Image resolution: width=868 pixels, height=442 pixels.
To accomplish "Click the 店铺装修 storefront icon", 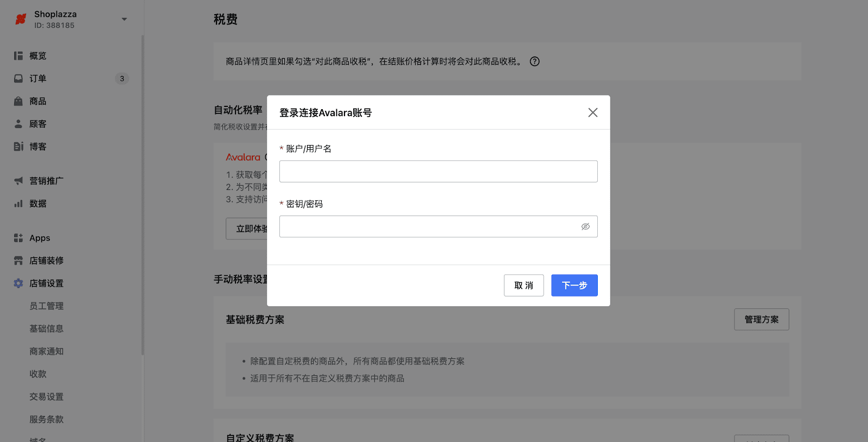I will tap(18, 261).
